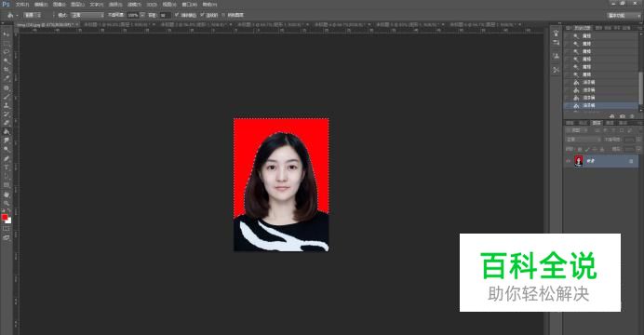Create new document from current history state

click(612, 116)
